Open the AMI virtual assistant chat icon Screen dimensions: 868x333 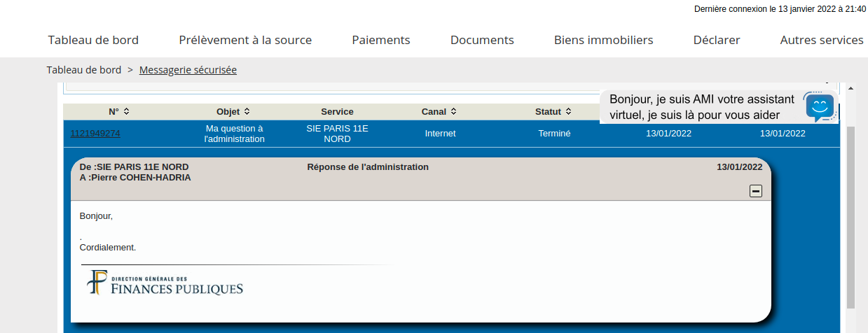click(x=820, y=108)
